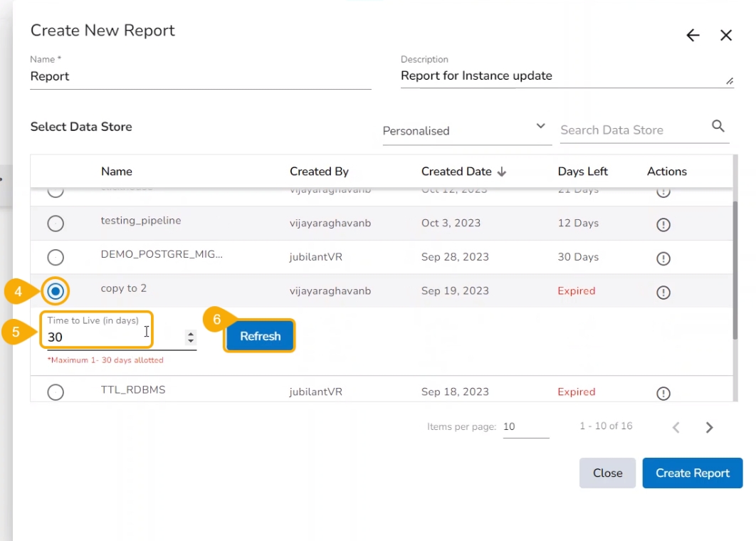756x541 pixels.
Task: Click the search magnifier icon for Data Store
Action: pos(718,127)
